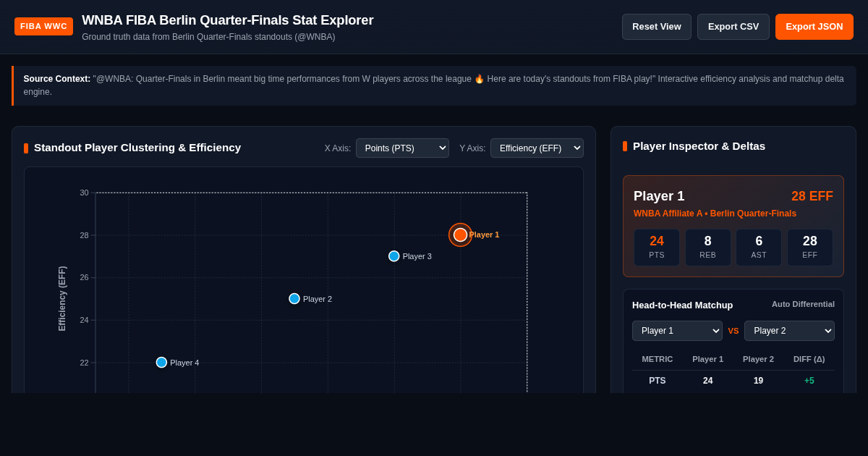Click the Efficiency (EFF) axis label

click(x=62, y=299)
